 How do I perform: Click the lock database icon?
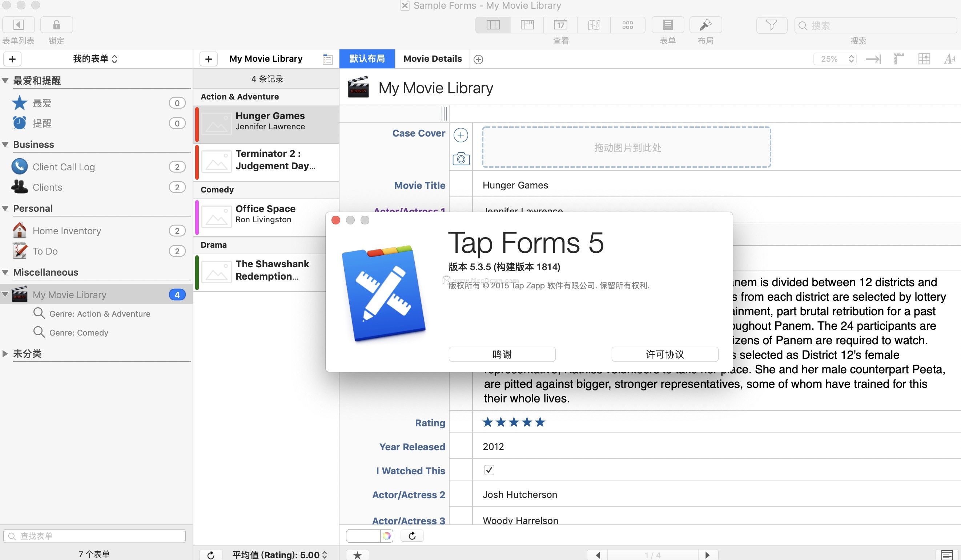click(x=56, y=25)
